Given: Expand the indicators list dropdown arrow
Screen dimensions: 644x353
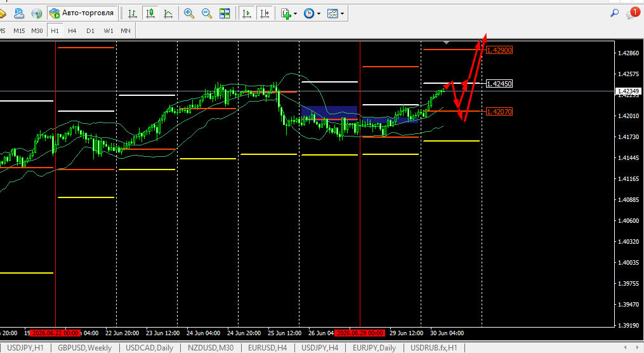Looking at the screenshot, I should pos(295,14).
